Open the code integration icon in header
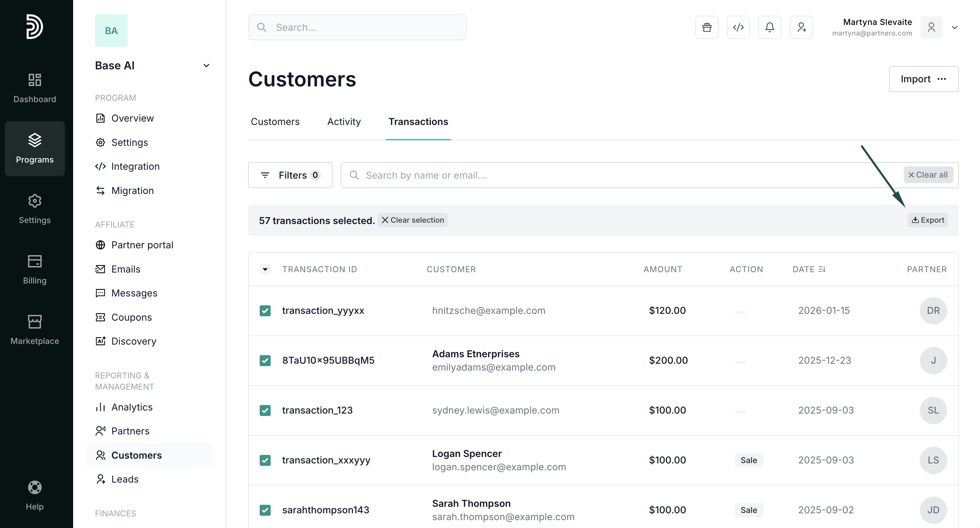The image size is (980, 528). click(x=738, y=27)
